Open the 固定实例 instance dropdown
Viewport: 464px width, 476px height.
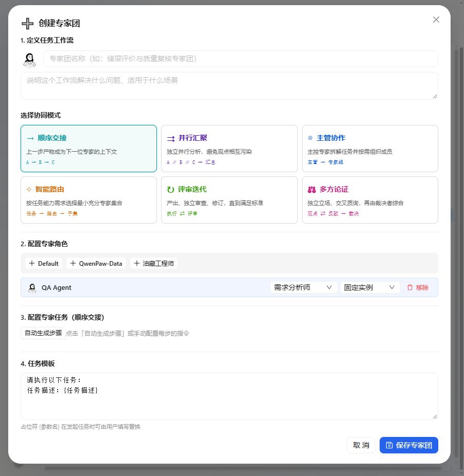pyautogui.click(x=370, y=287)
